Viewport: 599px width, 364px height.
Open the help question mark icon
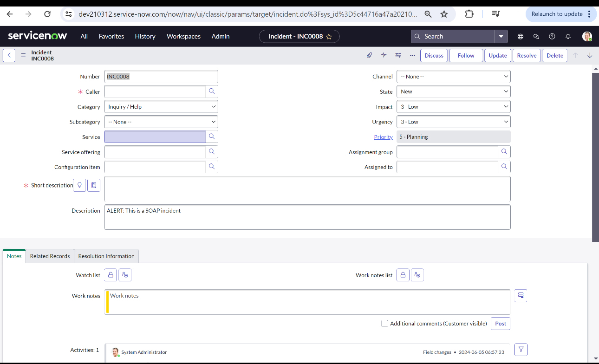point(552,36)
